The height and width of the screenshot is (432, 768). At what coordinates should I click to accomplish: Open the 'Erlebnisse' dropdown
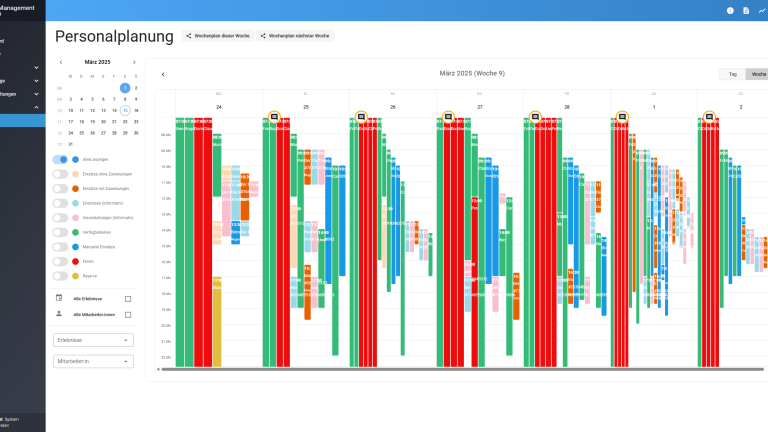coord(93,340)
